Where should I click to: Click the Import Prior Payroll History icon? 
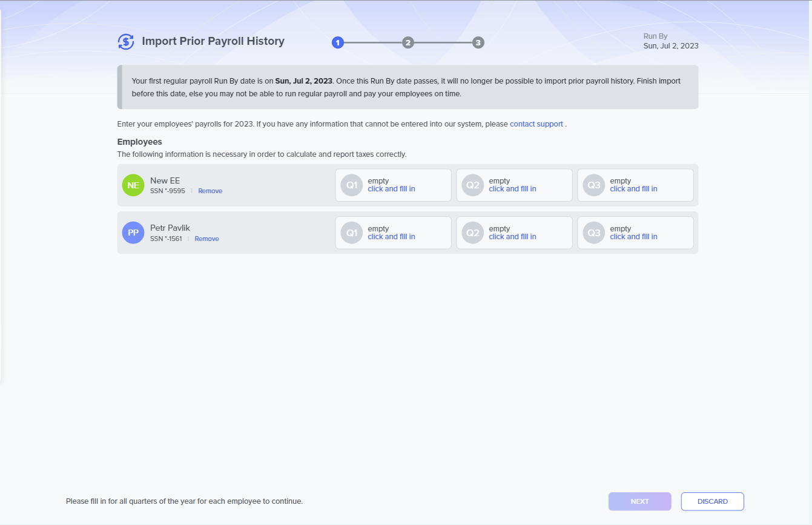point(126,42)
